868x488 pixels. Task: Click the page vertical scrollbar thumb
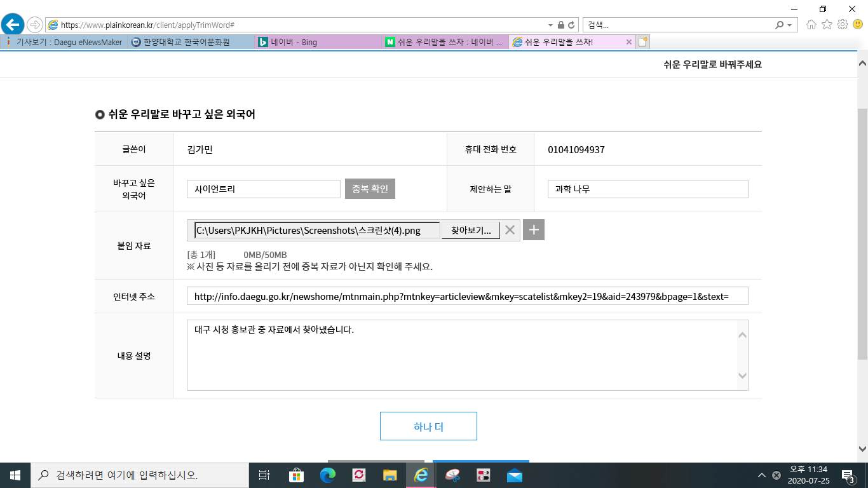[x=862, y=234]
